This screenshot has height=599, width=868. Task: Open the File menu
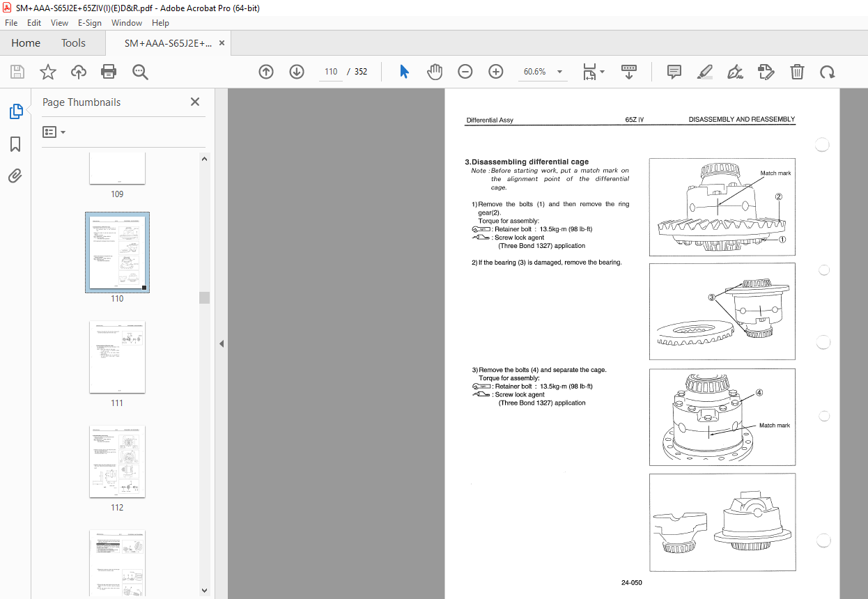12,23
